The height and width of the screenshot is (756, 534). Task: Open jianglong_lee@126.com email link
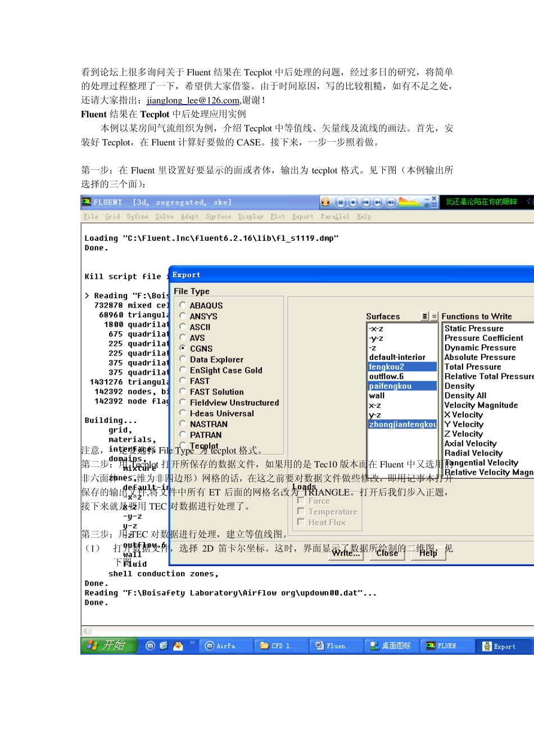(193, 100)
